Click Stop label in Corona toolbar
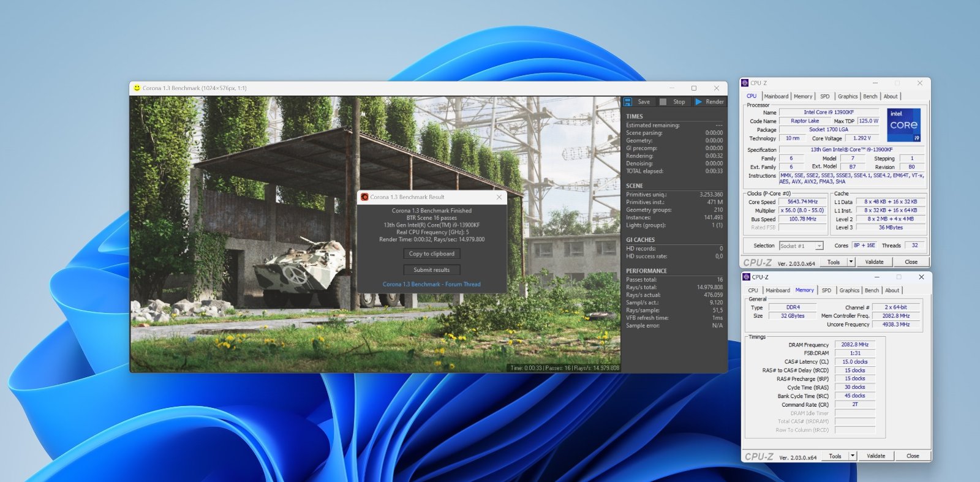The image size is (980, 482). [679, 102]
